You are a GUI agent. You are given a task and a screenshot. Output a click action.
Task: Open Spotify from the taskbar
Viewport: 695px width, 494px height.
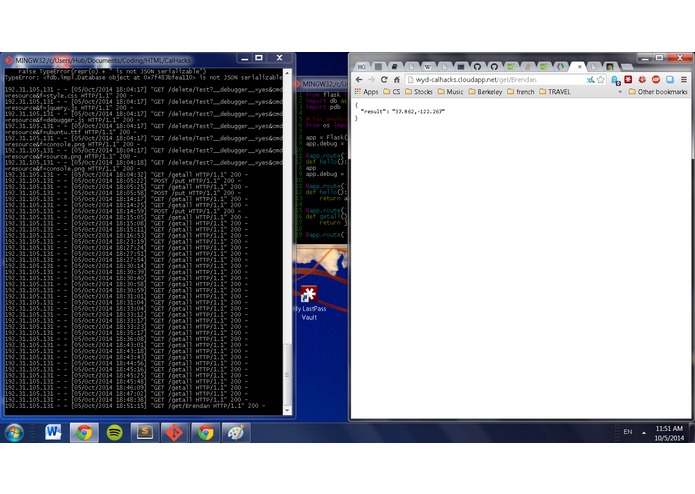pos(114,432)
